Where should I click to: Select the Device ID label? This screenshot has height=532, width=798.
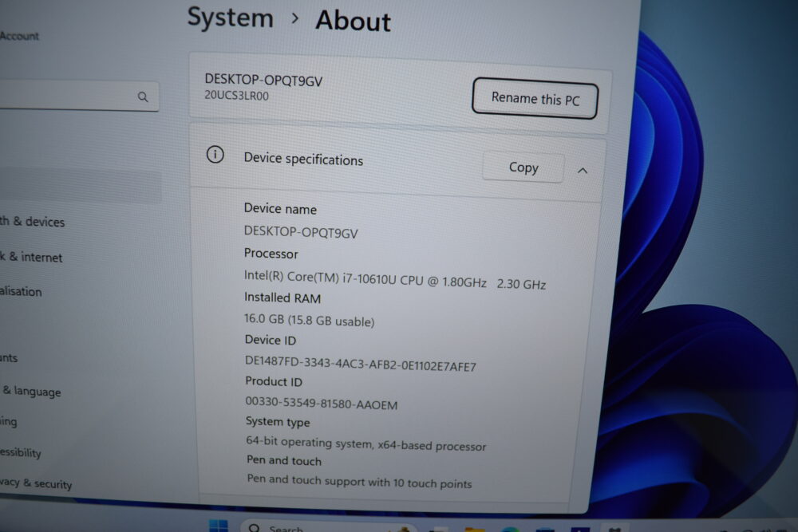pos(271,340)
